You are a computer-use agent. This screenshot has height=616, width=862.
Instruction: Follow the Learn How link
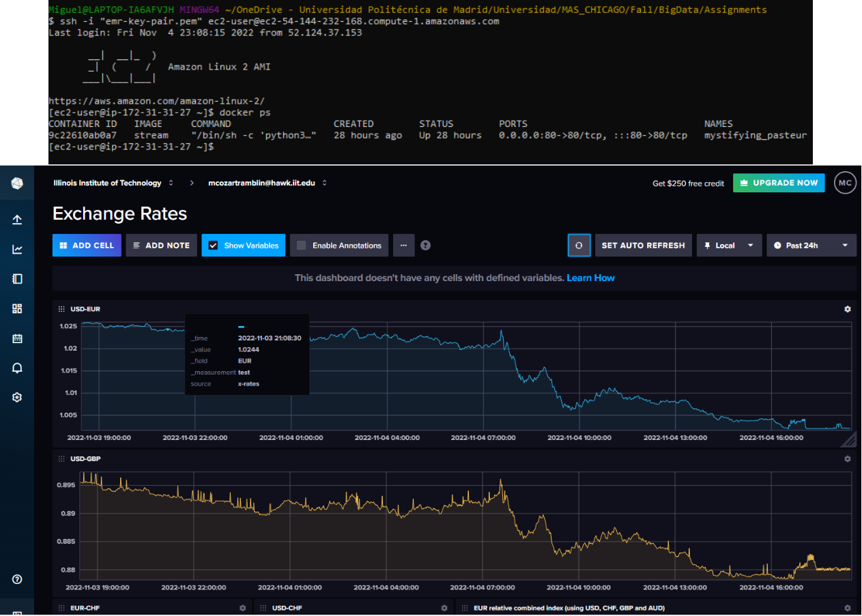(x=590, y=278)
